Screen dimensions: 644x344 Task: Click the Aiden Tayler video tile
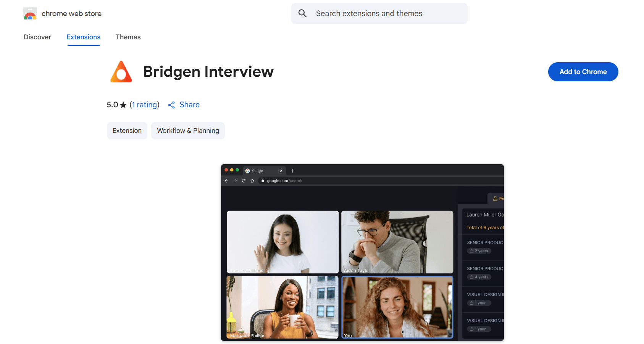tap(397, 242)
